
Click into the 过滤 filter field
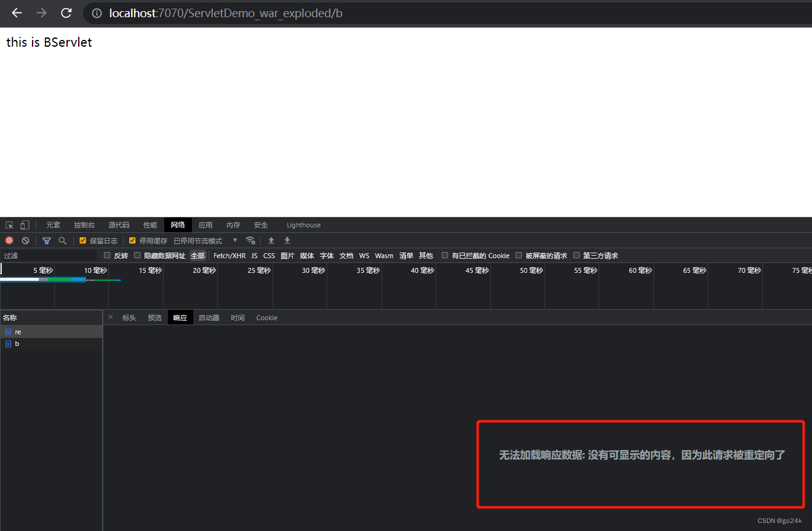click(49, 255)
